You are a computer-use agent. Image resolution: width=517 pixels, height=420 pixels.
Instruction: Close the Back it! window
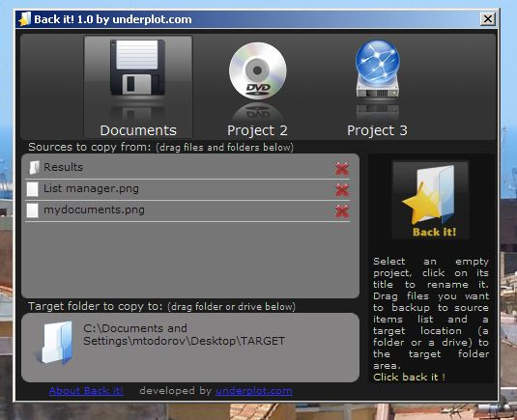pos(488,18)
